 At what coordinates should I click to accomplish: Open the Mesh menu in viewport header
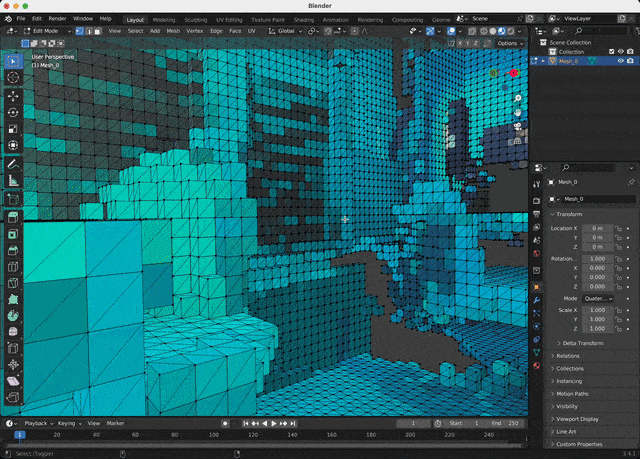point(173,31)
